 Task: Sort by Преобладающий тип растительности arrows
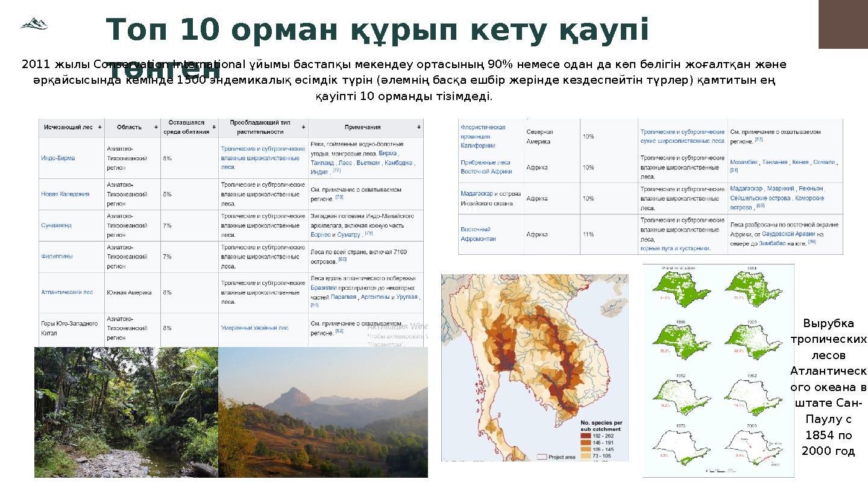click(x=303, y=127)
